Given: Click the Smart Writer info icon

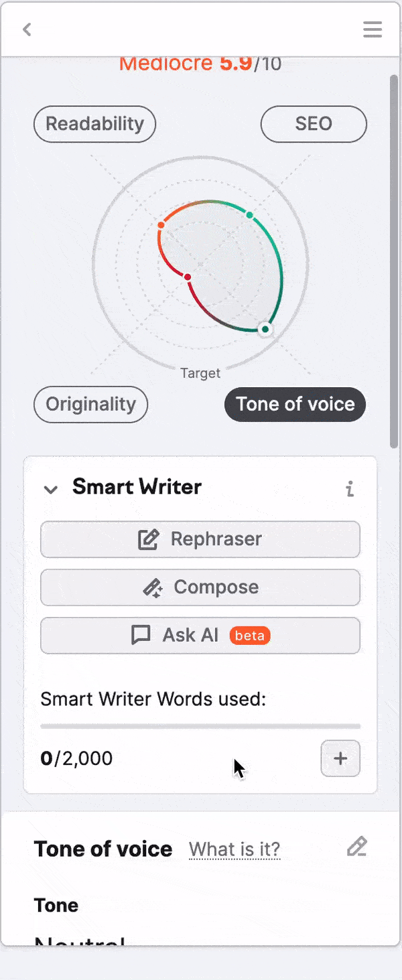Looking at the screenshot, I should click(x=350, y=489).
